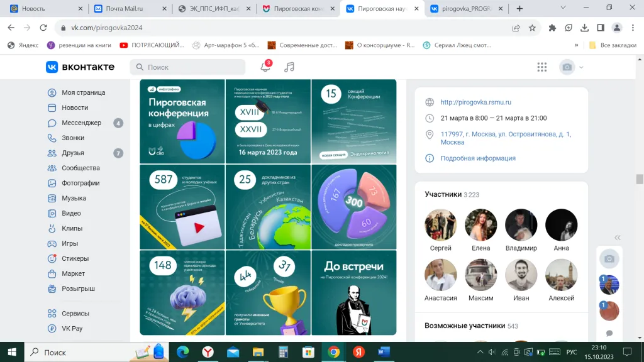Screen dimensions: 644x362
Task: Open participant Сергей's avatar
Action: tap(441, 225)
